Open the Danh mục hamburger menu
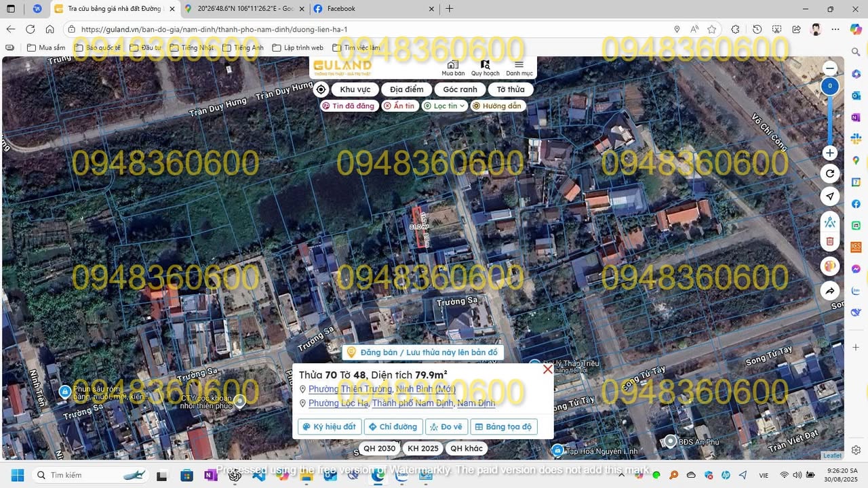This screenshot has width=868, height=488. pyautogui.click(x=519, y=68)
